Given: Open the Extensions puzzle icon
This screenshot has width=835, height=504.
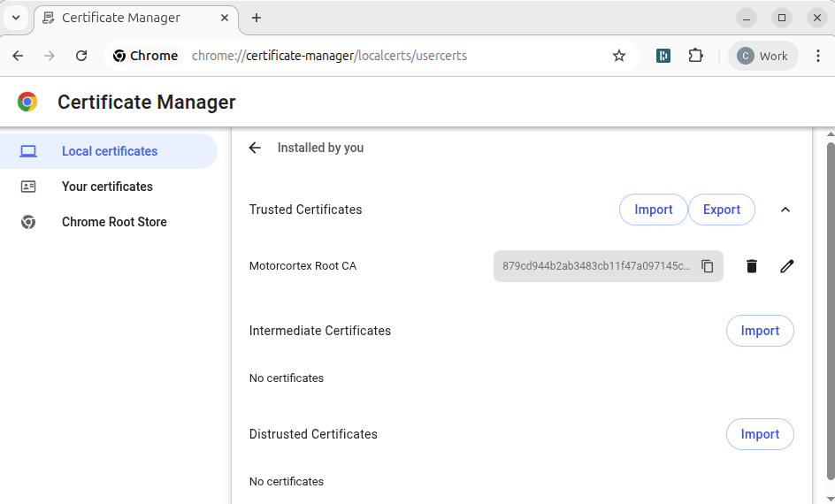Looking at the screenshot, I should [x=696, y=56].
